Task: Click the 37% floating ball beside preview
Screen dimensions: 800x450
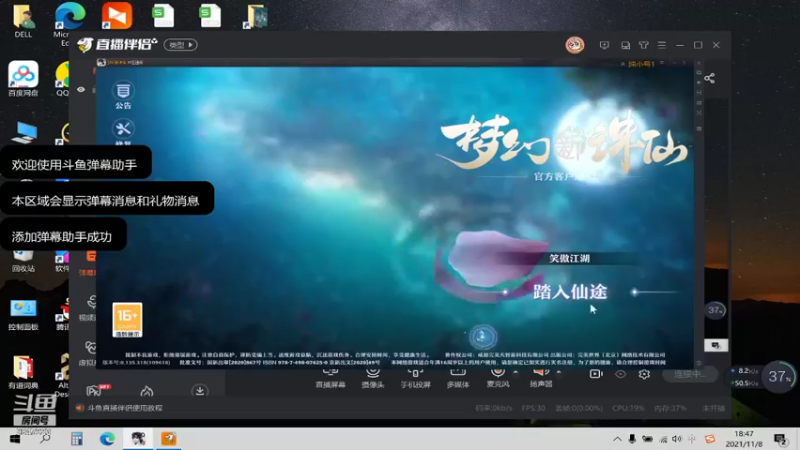Action: tap(715, 310)
